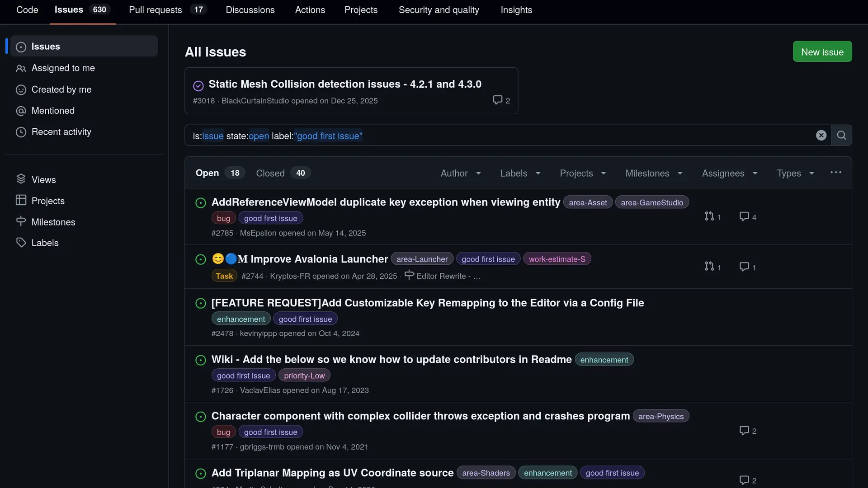Click the search magnifier button
This screenshot has width=868, height=488.
point(841,136)
